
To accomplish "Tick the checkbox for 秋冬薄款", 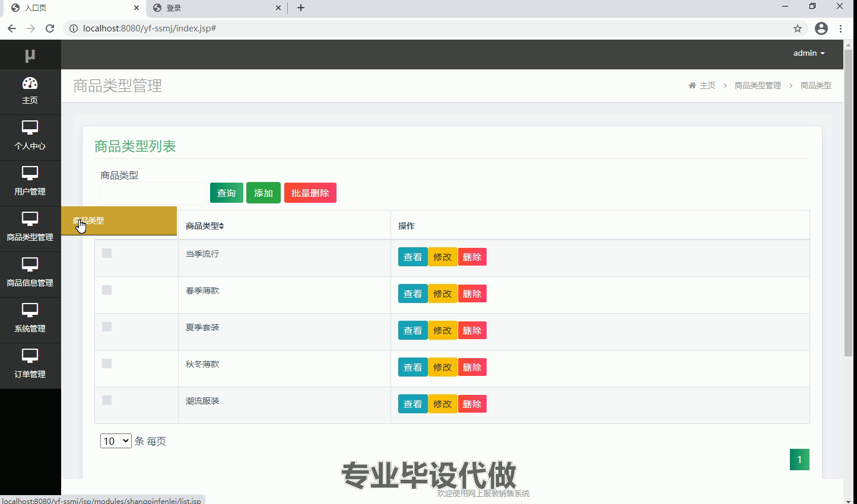I will point(107,363).
